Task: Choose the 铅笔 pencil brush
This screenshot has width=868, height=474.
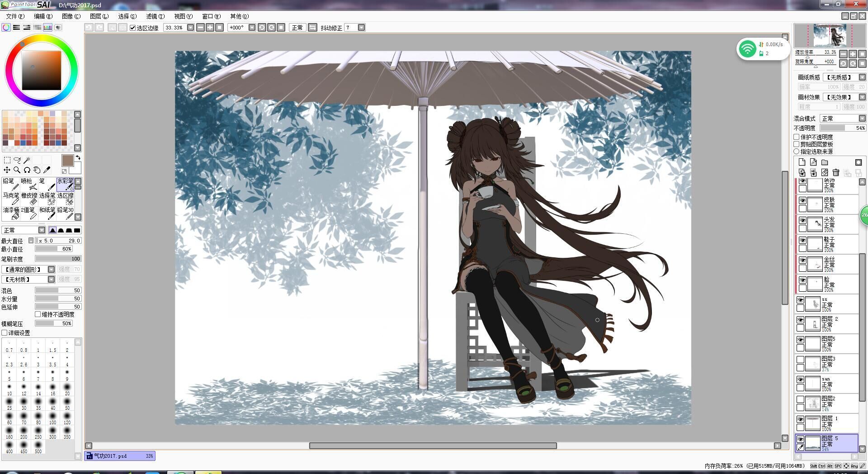Action: click(x=11, y=184)
